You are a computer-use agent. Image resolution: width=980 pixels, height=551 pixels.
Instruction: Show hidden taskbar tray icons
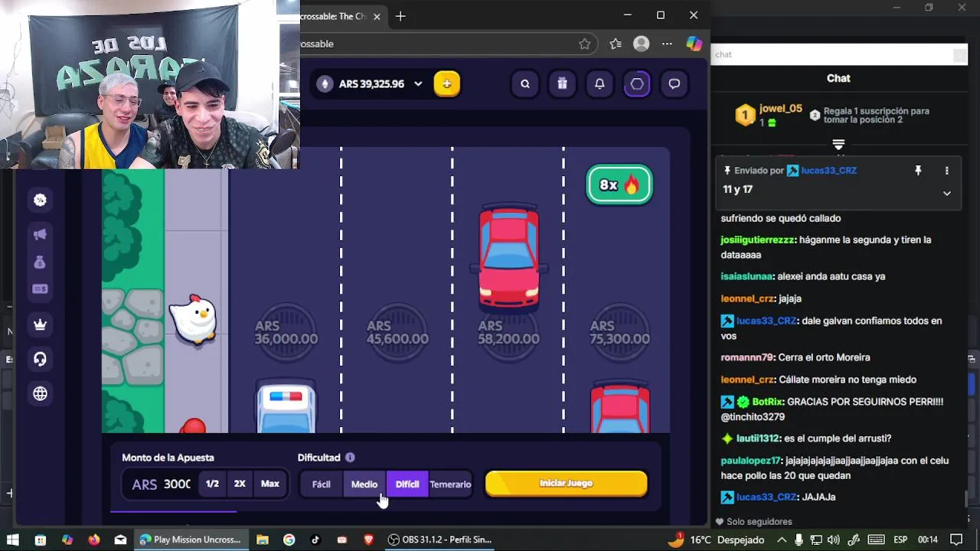pyautogui.click(x=780, y=540)
